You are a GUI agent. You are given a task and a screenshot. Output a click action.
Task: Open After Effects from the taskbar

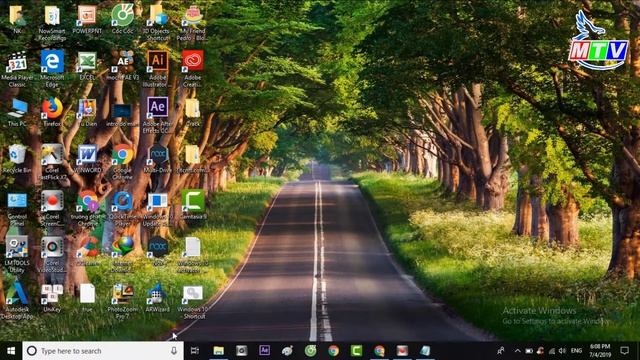pos(264,350)
